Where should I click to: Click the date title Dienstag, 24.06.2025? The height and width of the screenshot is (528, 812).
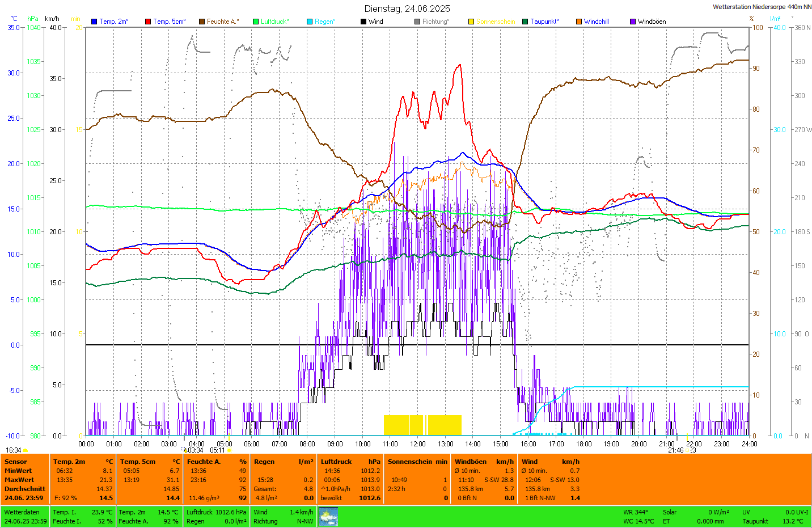(407, 9)
